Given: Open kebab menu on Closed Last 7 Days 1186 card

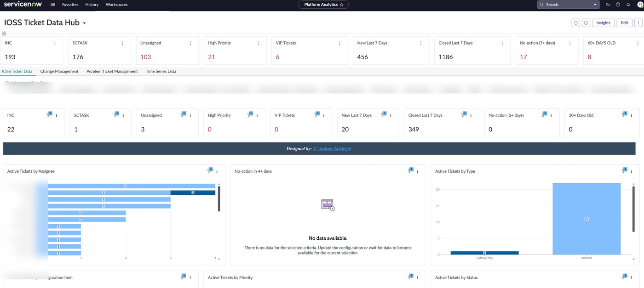Looking at the screenshot, I should click(x=502, y=43).
